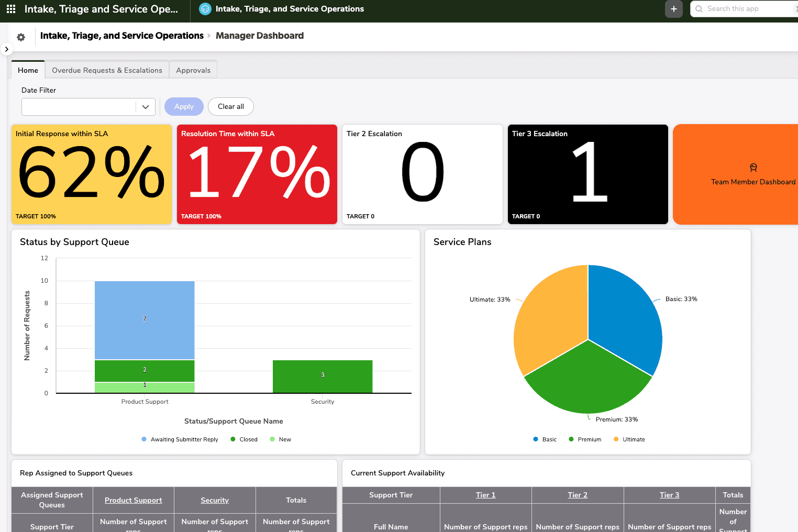Open the app launcher grid icon
The width and height of the screenshot is (798, 532).
point(11,9)
